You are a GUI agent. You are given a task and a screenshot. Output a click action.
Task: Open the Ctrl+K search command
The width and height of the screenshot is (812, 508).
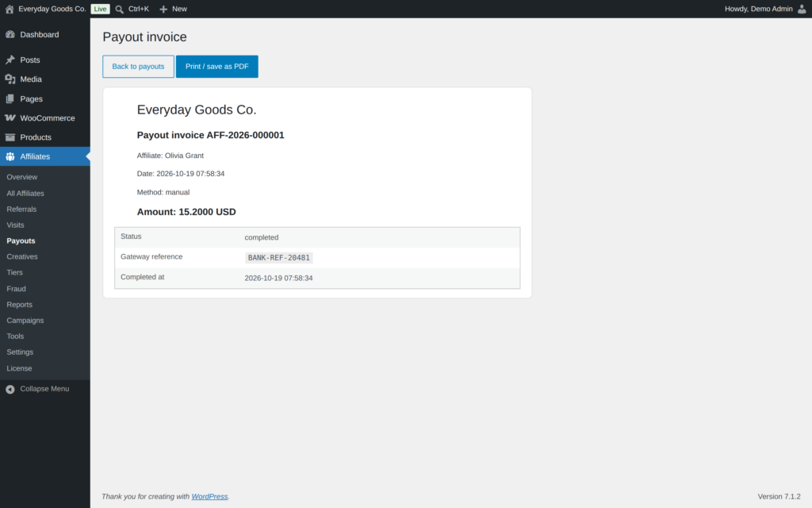(x=132, y=9)
